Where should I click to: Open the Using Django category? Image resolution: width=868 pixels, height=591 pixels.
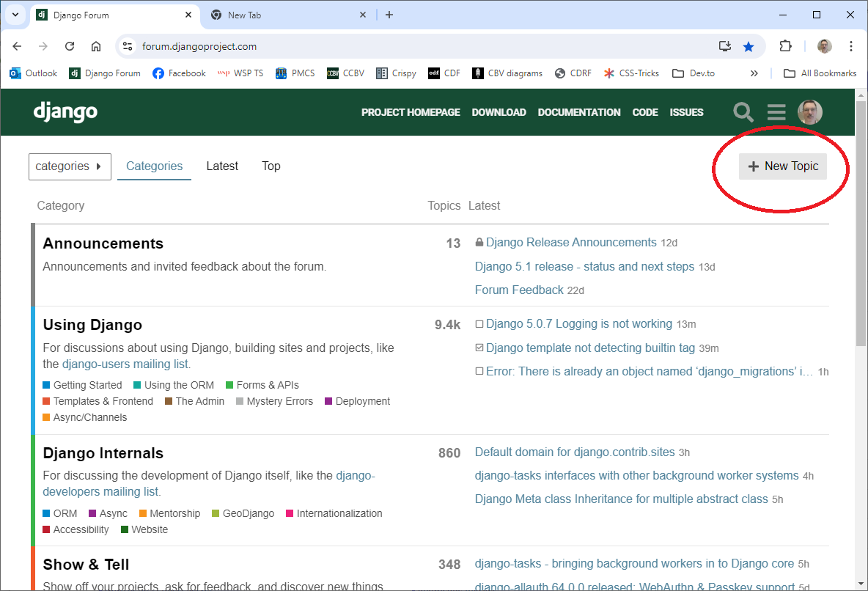click(x=92, y=325)
